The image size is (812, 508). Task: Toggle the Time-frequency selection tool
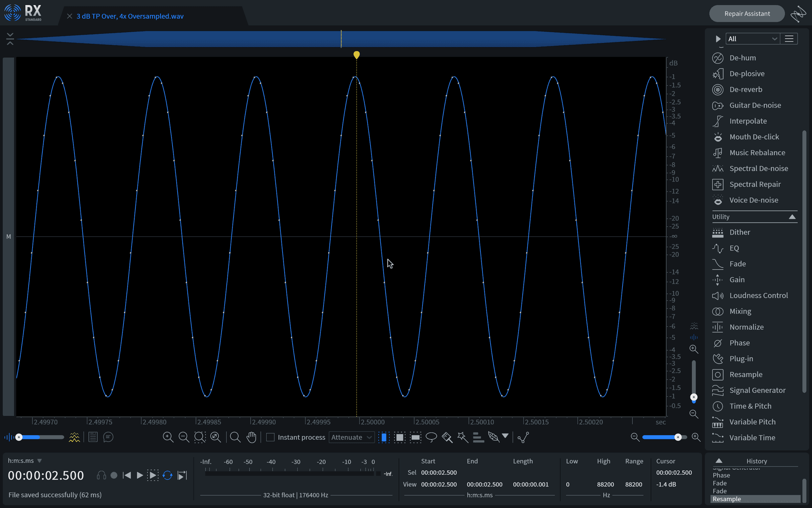click(x=400, y=437)
